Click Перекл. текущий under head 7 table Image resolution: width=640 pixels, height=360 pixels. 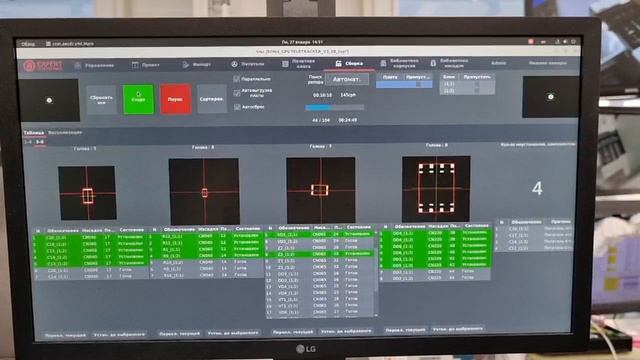coord(293,332)
